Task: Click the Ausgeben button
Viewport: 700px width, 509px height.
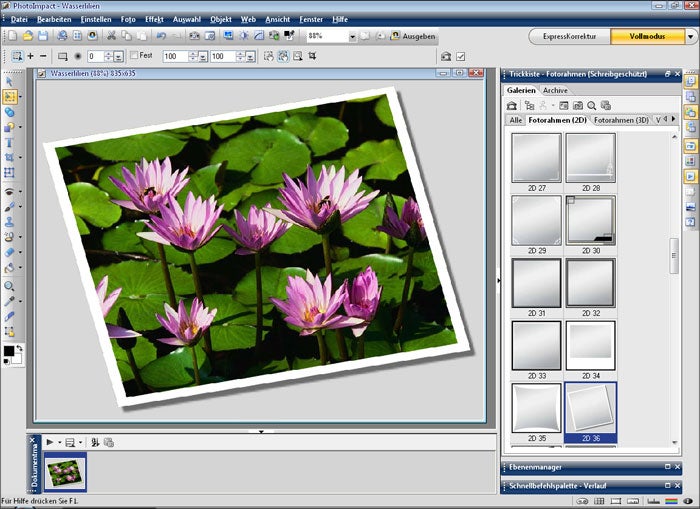Action: click(412, 36)
